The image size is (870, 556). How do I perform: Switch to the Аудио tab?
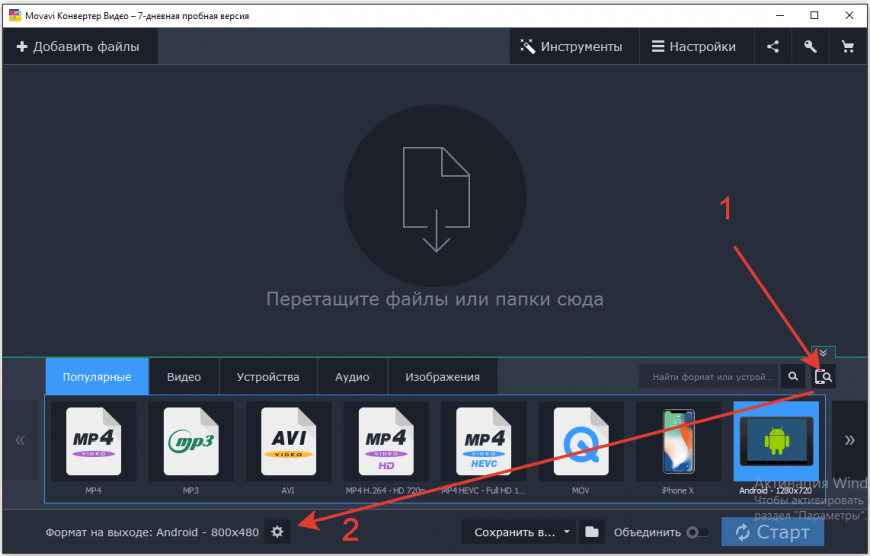(x=352, y=377)
